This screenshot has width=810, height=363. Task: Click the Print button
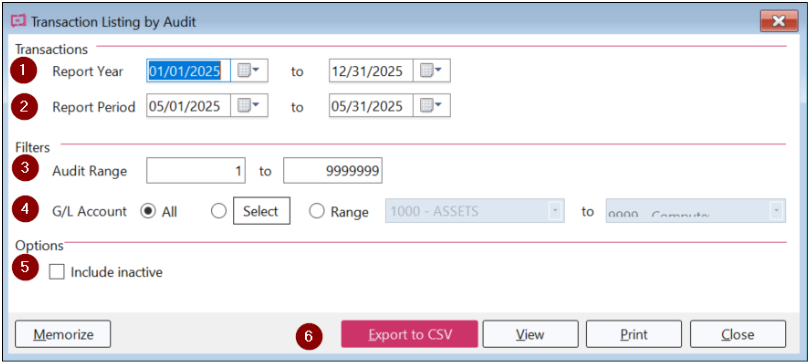pos(634,334)
